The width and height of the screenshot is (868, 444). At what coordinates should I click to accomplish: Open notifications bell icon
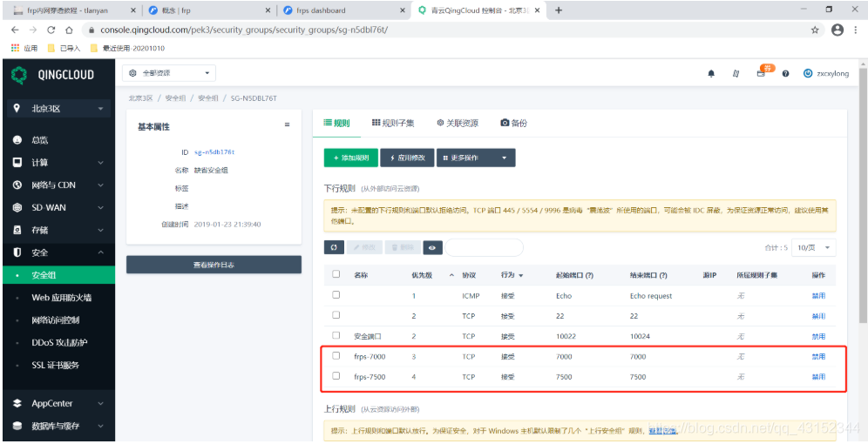pos(711,73)
